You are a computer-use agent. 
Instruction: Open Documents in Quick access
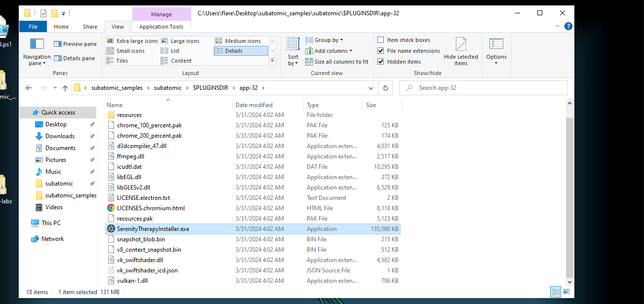point(60,148)
